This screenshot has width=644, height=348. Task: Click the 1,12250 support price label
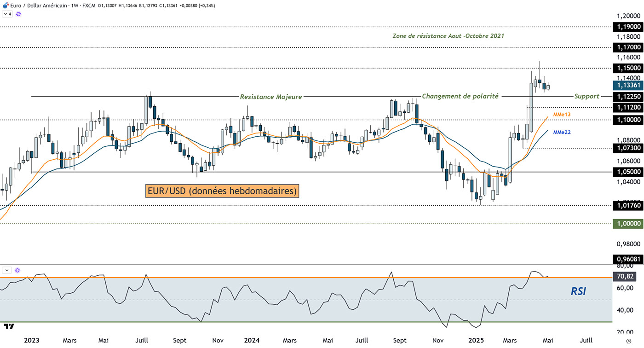(627, 96)
